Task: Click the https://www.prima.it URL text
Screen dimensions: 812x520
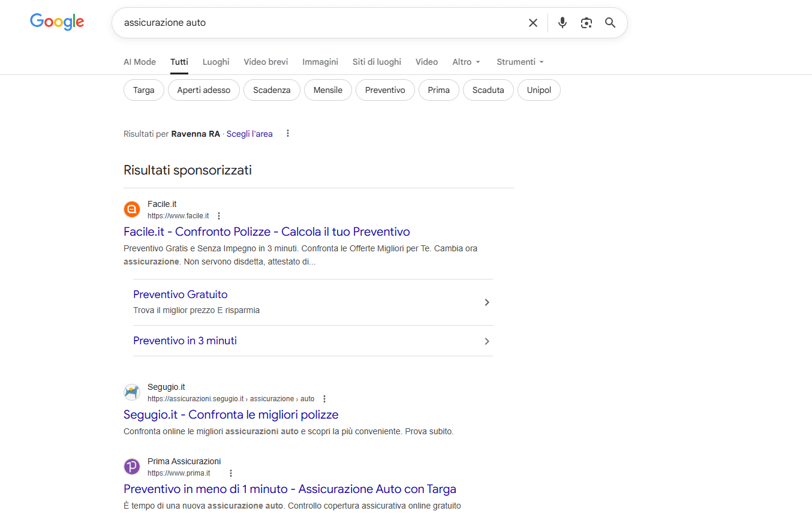Action: coord(179,473)
